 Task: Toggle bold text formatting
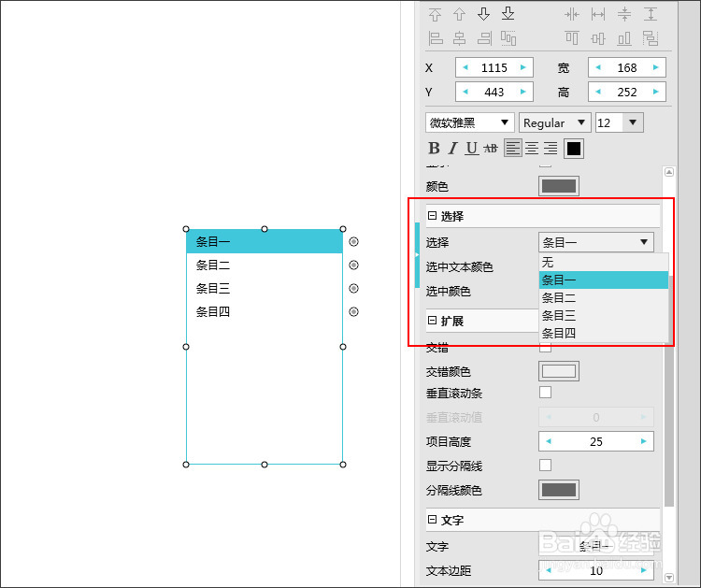[x=434, y=148]
